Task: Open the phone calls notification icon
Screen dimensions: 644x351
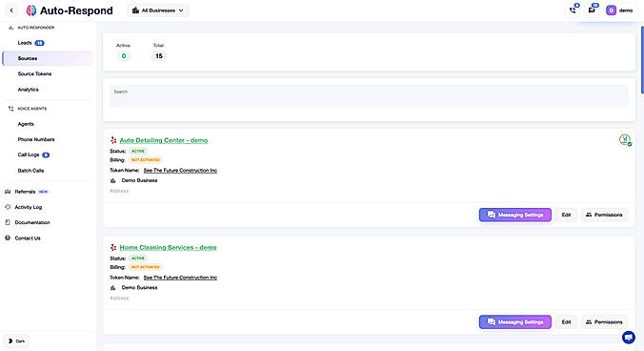Action: 573,10
